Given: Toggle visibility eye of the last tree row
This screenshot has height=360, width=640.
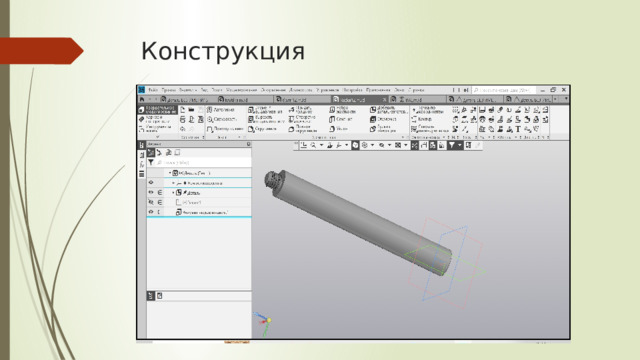Looking at the screenshot, I should [x=151, y=212].
